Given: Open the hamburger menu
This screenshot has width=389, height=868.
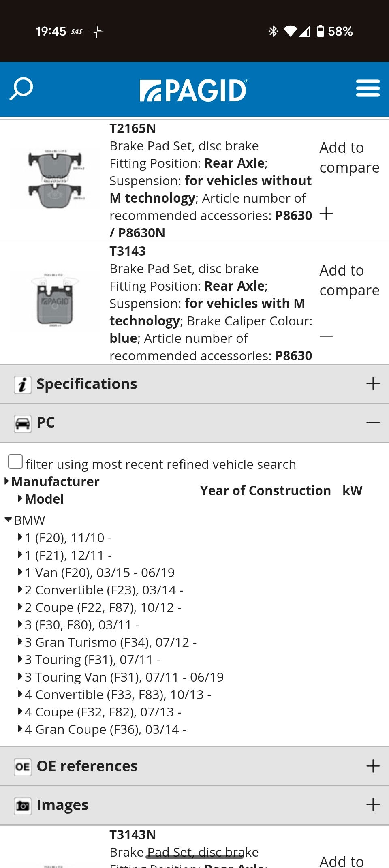Looking at the screenshot, I should (x=368, y=89).
